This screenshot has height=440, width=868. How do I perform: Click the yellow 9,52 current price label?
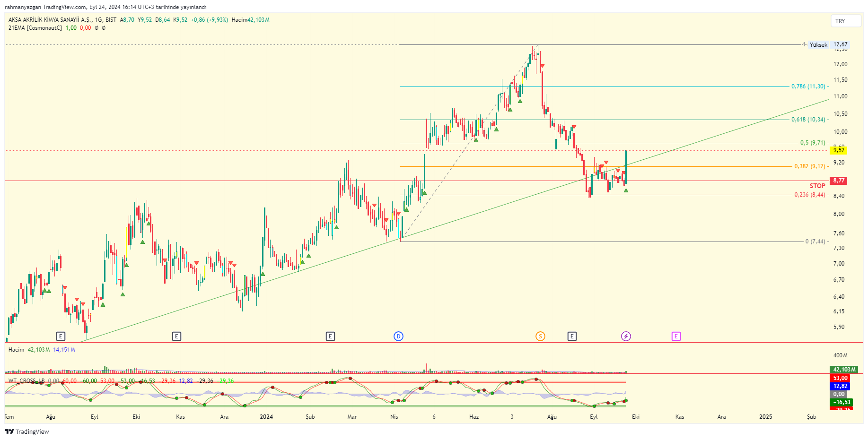pyautogui.click(x=839, y=150)
